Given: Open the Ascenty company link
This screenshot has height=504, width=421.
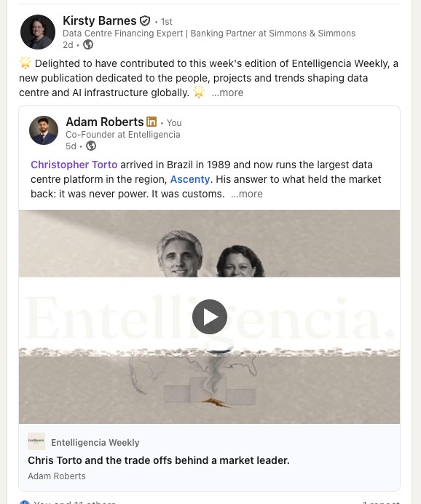Looking at the screenshot, I should (x=190, y=179).
